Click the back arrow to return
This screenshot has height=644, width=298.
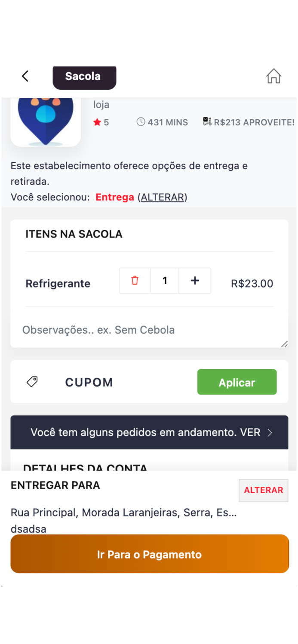[25, 76]
